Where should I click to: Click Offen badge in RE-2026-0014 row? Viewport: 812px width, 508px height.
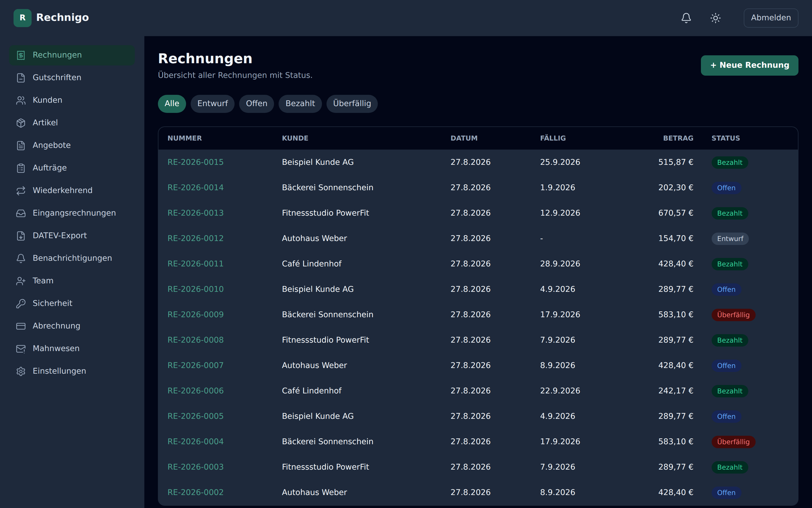(726, 188)
